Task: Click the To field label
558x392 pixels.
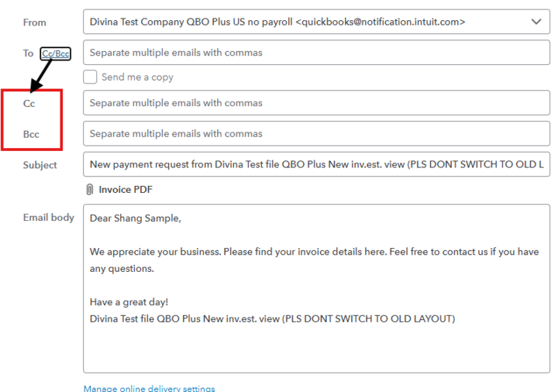Action: tap(28, 53)
